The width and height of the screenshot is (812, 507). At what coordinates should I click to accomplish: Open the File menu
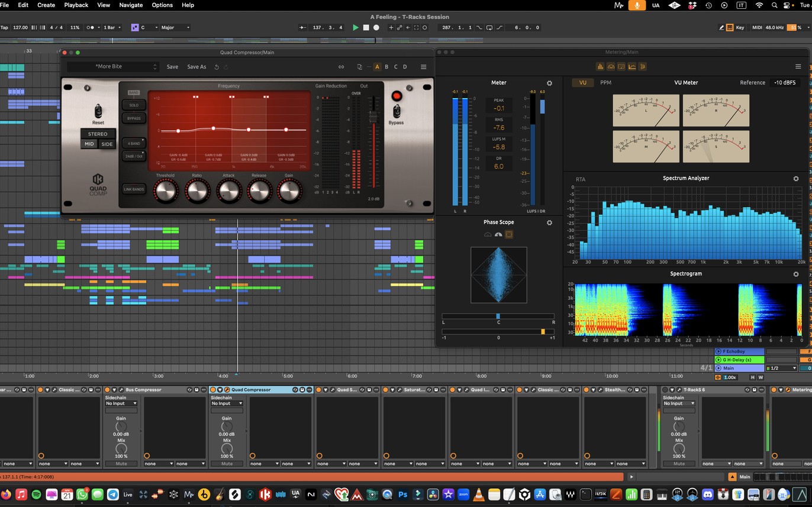(x=4, y=5)
